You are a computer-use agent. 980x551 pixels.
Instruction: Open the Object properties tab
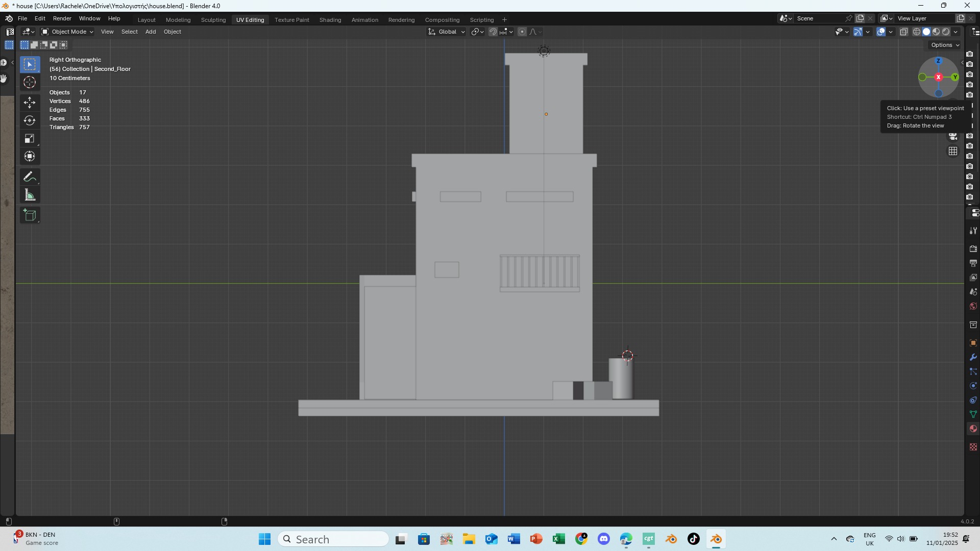pos(973,343)
